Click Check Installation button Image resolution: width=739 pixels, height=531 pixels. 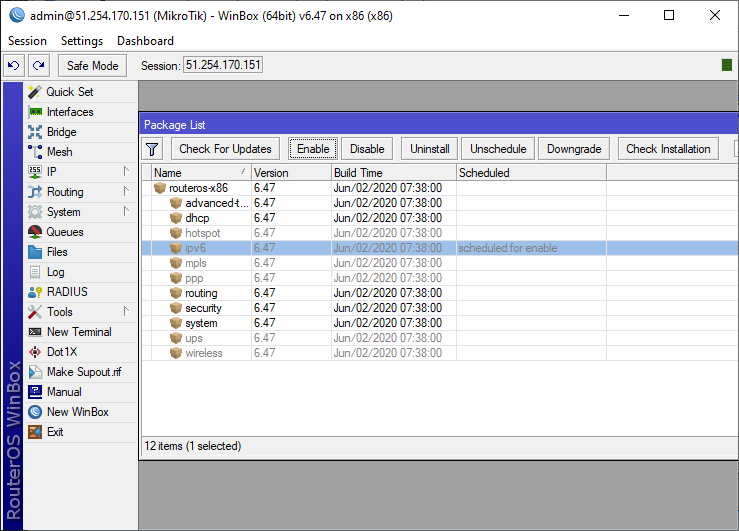click(668, 149)
